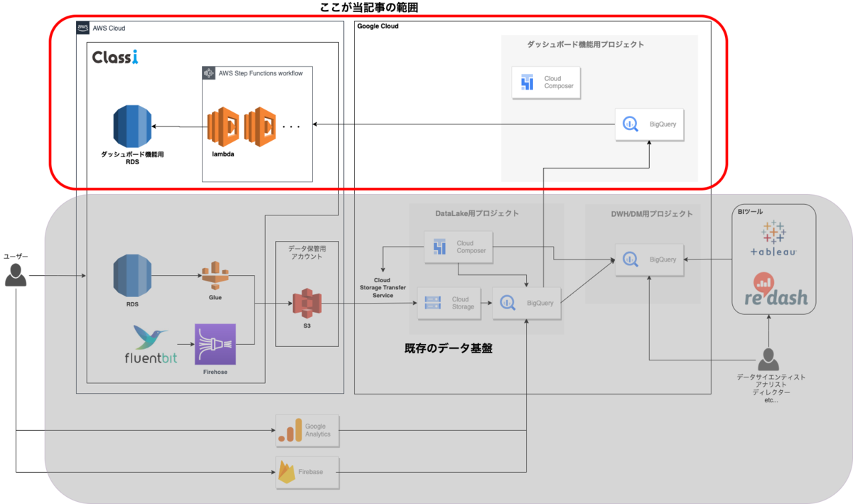Image resolution: width=853 pixels, height=504 pixels.
Task: Click the Cloud Storage Transfer Service text
Action: 383,287
